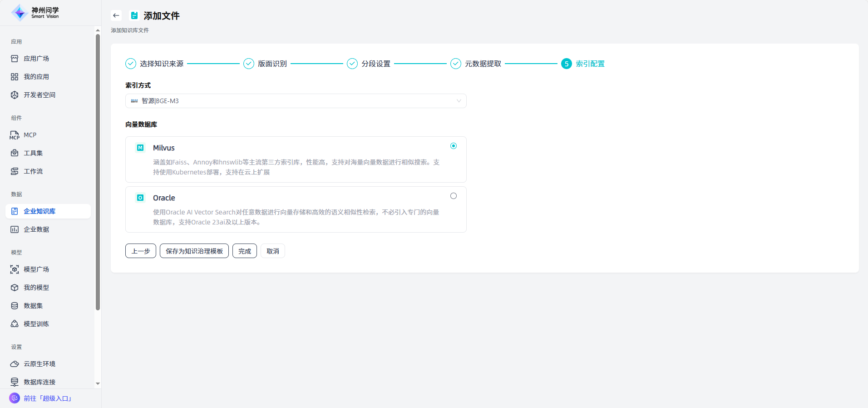This screenshot has height=408, width=868.
Task: Open the 索引方式 dropdown
Action: (x=296, y=101)
